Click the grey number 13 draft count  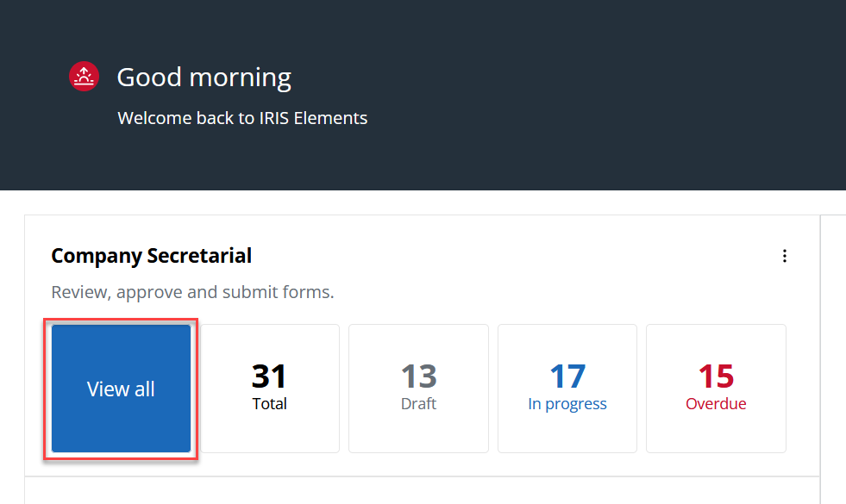click(x=418, y=376)
